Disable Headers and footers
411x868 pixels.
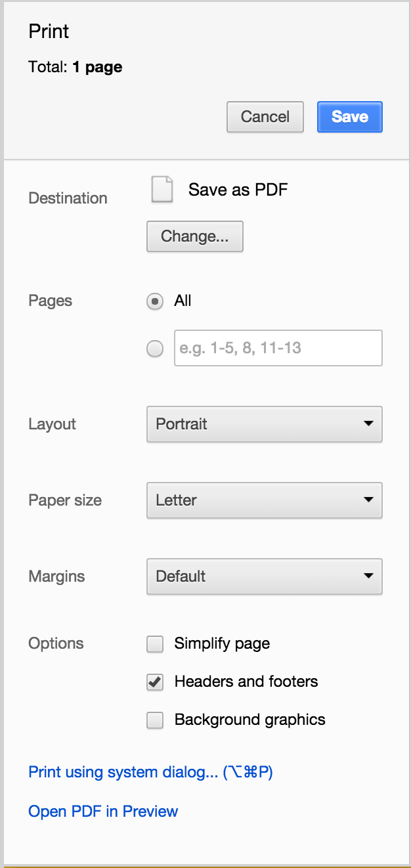pos(154,682)
